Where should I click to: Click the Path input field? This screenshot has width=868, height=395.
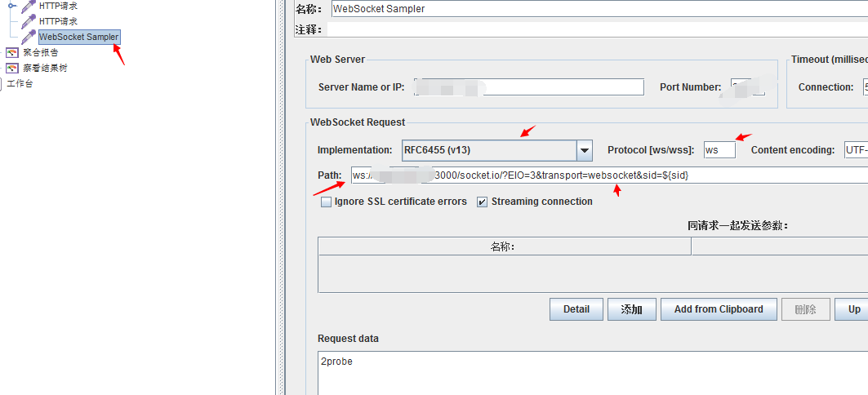[x=609, y=175]
